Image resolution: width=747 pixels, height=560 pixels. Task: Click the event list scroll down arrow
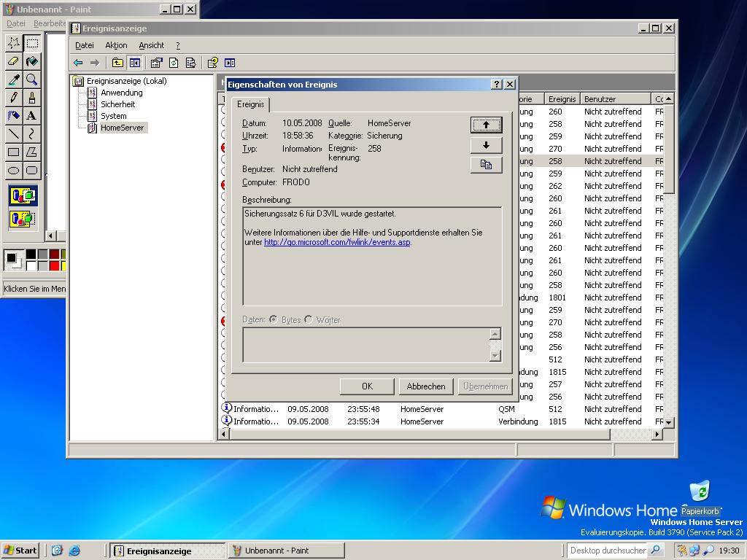[669, 422]
